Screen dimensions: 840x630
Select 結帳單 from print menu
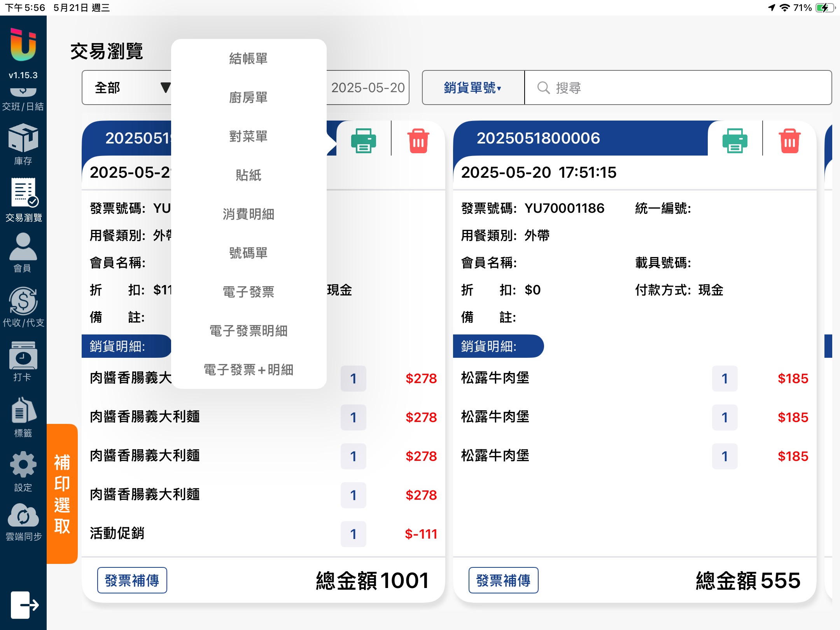pyautogui.click(x=248, y=58)
